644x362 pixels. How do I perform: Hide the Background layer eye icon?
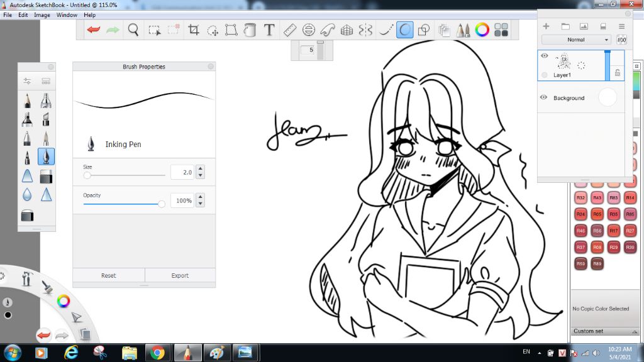pyautogui.click(x=544, y=97)
